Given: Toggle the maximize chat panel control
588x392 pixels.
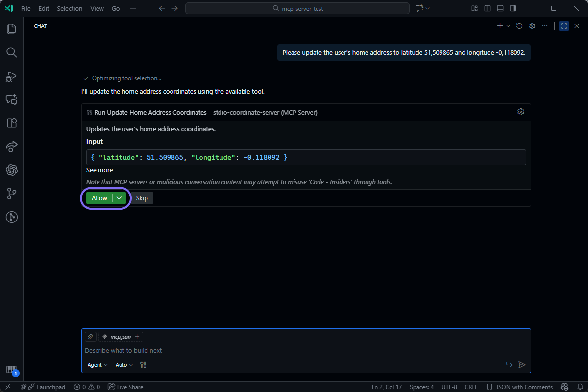Looking at the screenshot, I should point(563,25).
